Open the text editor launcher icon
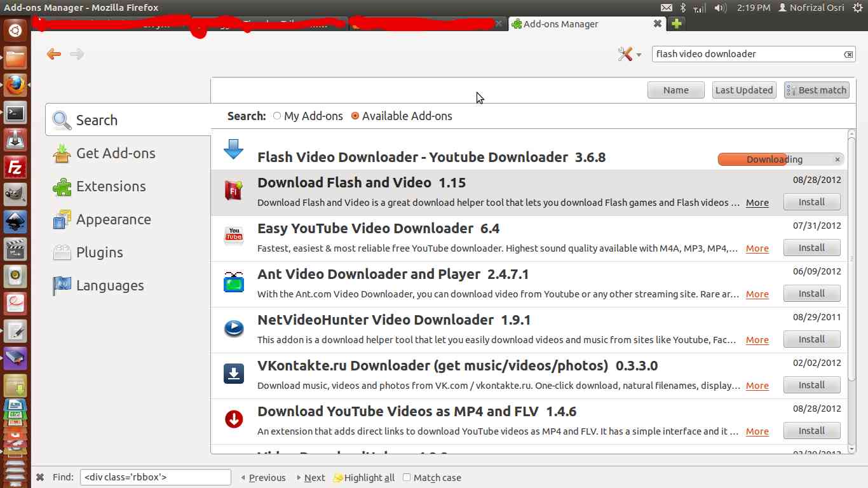 point(15,331)
